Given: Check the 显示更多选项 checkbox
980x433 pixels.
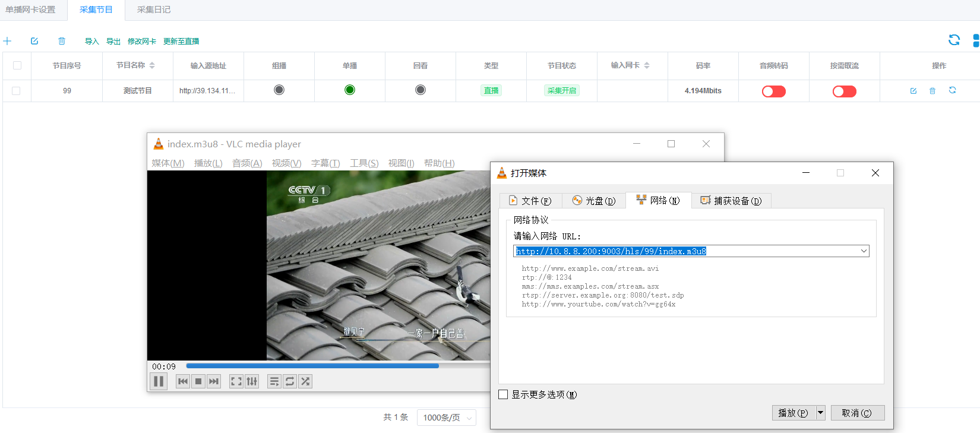Looking at the screenshot, I should [x=503, y=394].
